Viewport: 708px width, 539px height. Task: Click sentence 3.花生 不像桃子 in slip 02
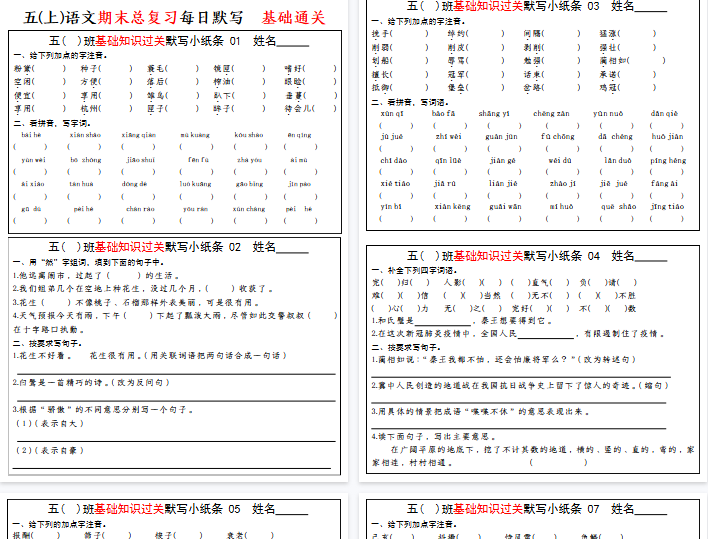click(x=135, y=302)
